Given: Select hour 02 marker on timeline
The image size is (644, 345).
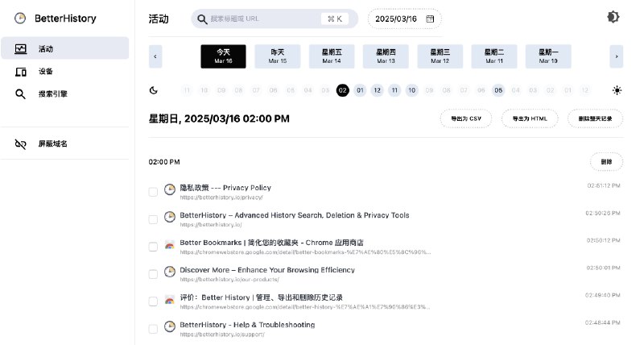Looking at the screenshot, I should [343, 90].
